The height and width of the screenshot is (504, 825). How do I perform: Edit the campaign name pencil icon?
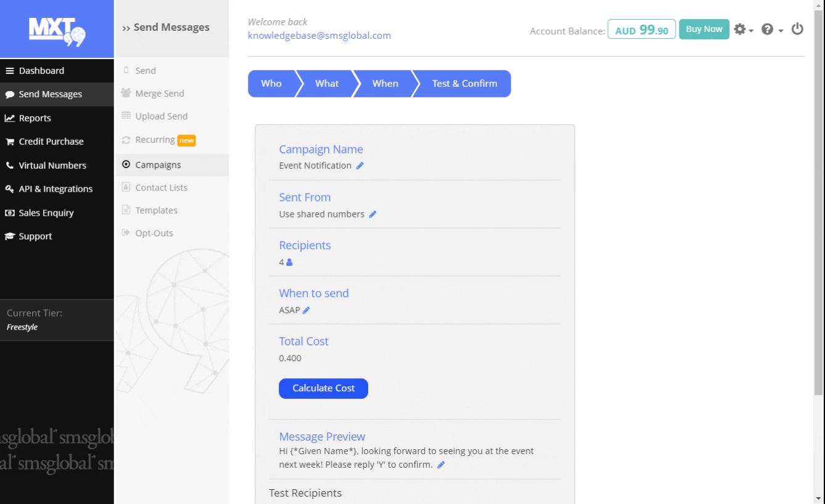(360, 166)
